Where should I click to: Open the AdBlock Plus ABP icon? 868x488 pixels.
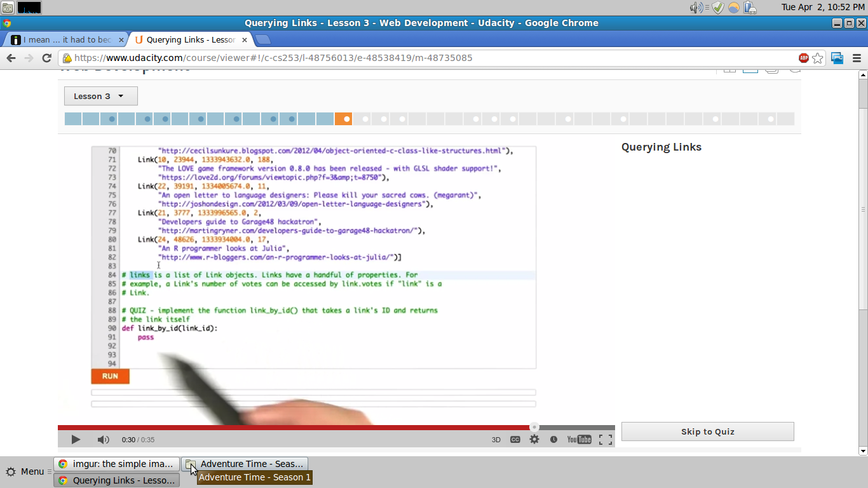click(804, 58)
